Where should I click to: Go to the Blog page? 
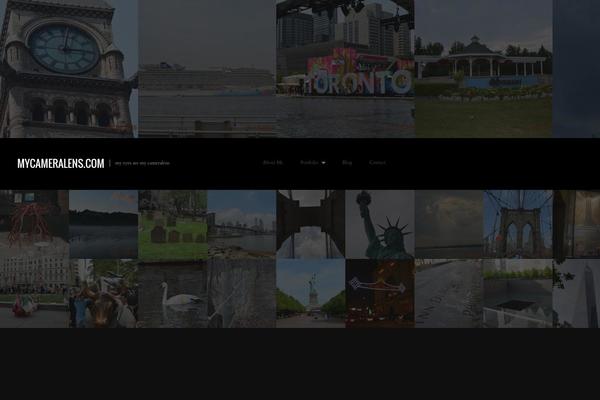(x=347, y=163)
